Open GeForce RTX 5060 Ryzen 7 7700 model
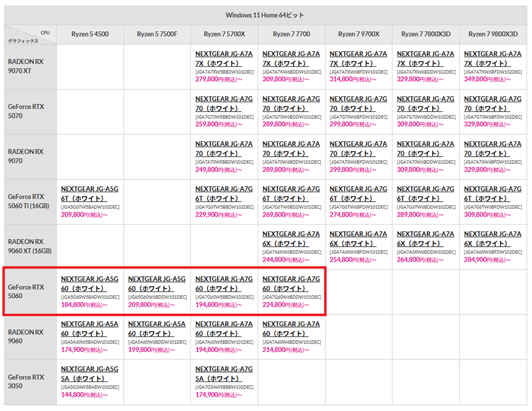 point(291,283)
